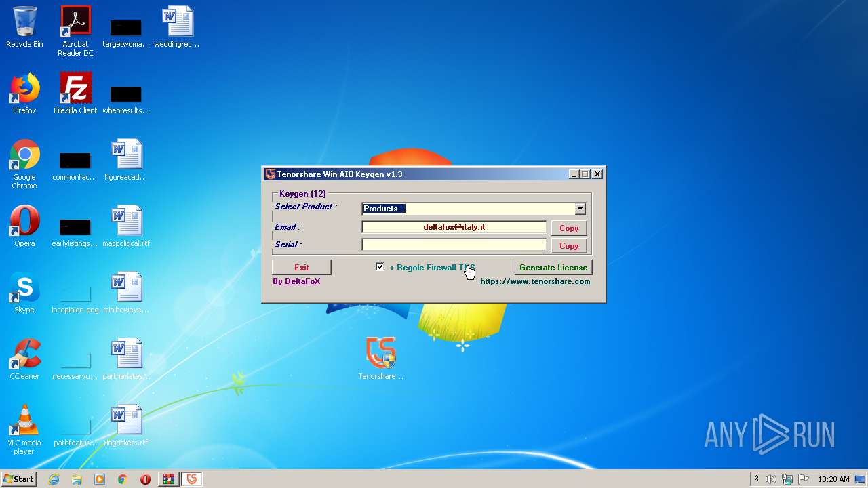Open the Recycle Bin desktop icon
The height and width of the screenshot is (488, 868).
click(24, 28)
